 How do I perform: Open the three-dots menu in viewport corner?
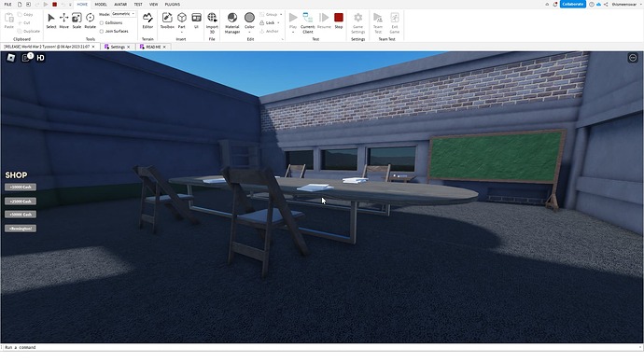(x=633, y=58)
